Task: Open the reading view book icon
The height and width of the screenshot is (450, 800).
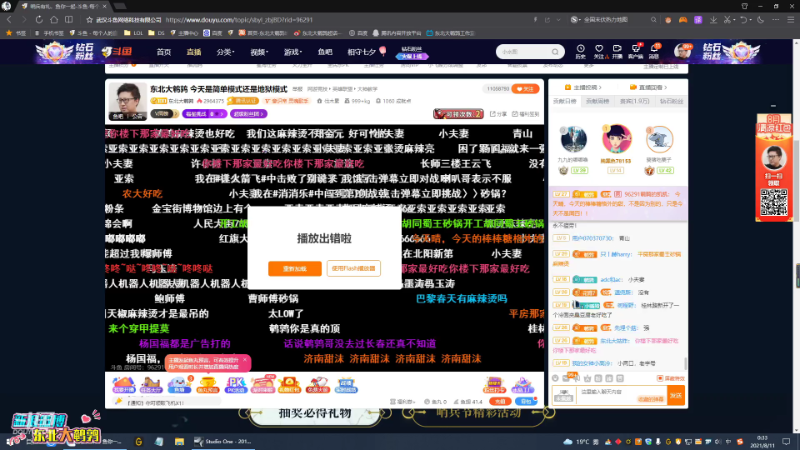Action: tap(69, 20)
